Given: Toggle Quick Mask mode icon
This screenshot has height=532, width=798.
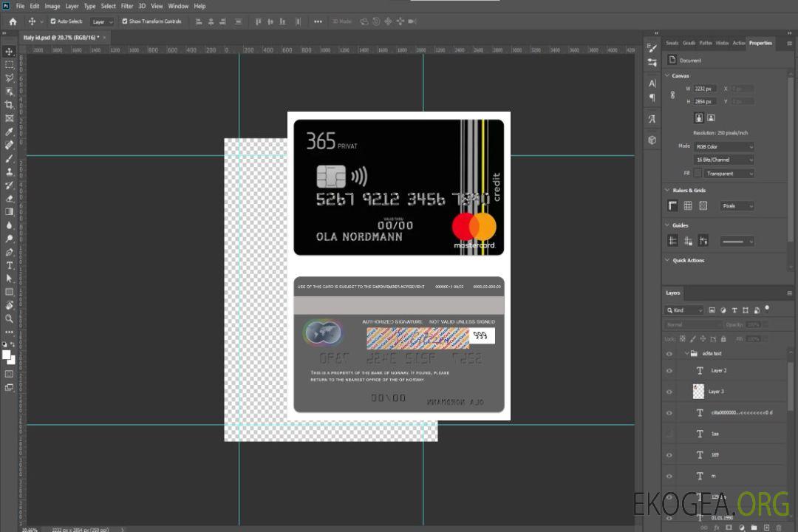Looking at the screenshot, I should pos(9,374).
